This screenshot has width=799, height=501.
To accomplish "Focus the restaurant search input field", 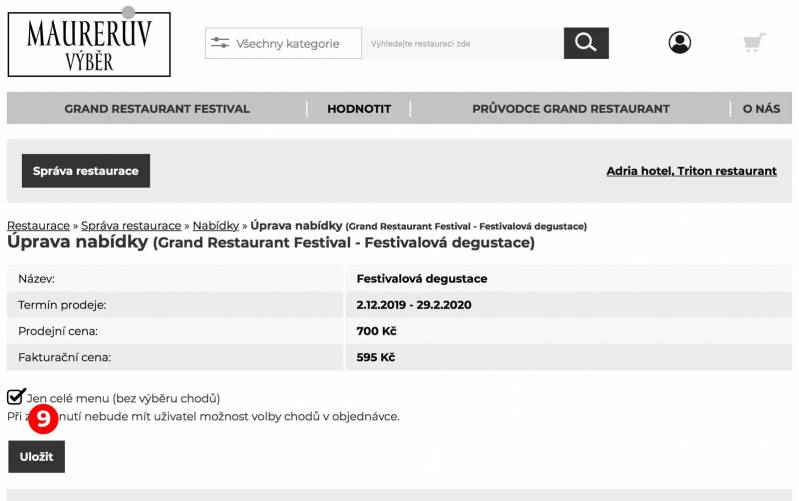I will pos(464,44).
